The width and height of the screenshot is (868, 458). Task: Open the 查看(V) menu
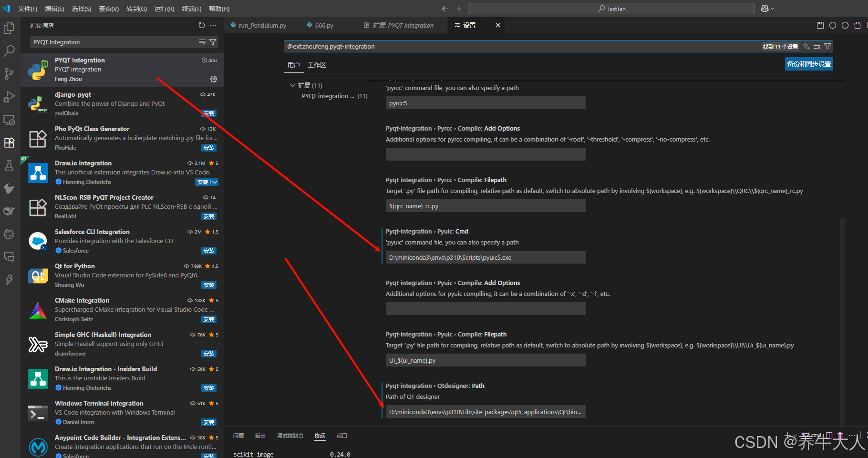[109, 9]
